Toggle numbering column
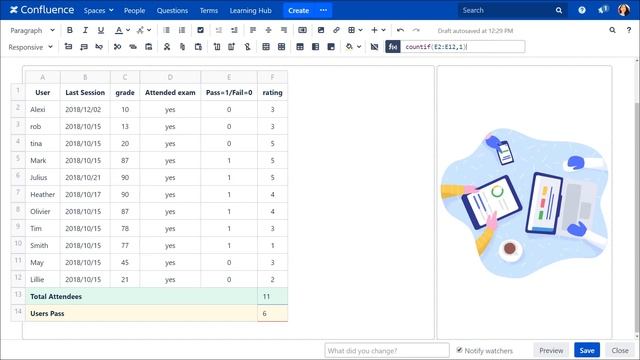Image resolution: width=640 pixels, height=360 pixels. point(331,47)
